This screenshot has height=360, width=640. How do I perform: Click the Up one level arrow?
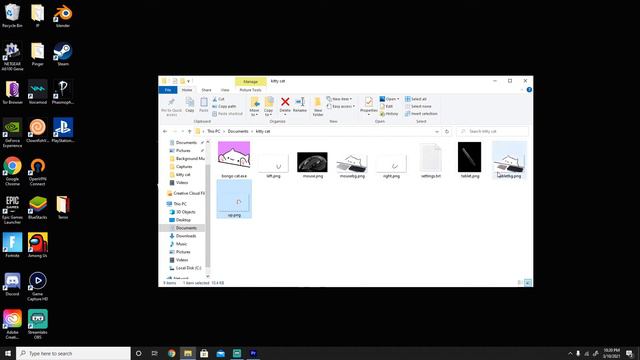(x=190, y=131)
